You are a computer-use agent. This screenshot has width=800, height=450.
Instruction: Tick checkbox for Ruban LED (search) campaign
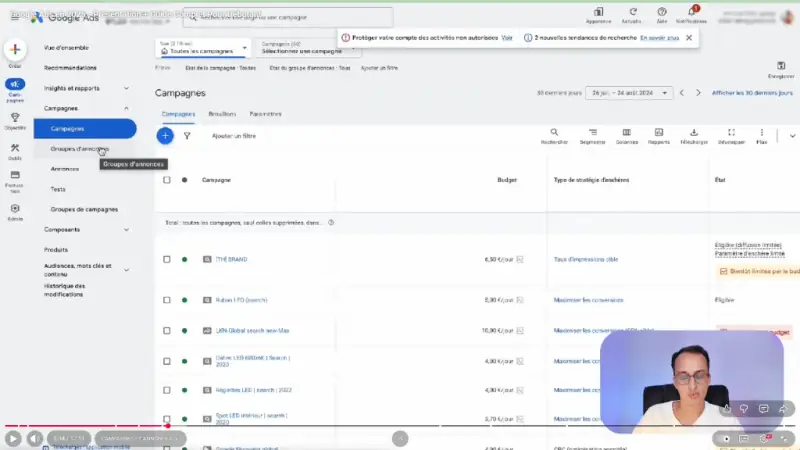(167, 300)
